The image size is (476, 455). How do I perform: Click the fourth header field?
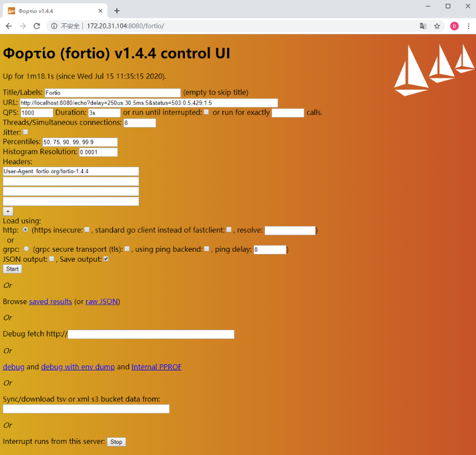pyautogui.click(x=71, y=202)
